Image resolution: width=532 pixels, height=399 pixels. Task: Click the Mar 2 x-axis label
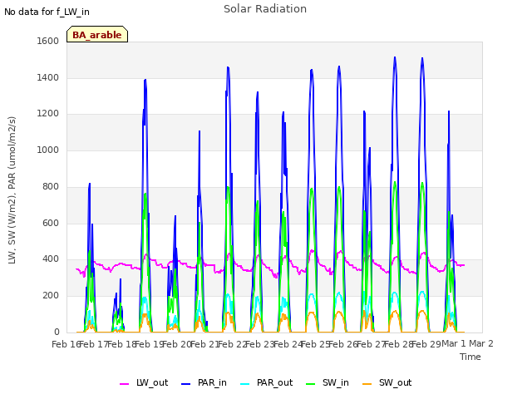481,344
